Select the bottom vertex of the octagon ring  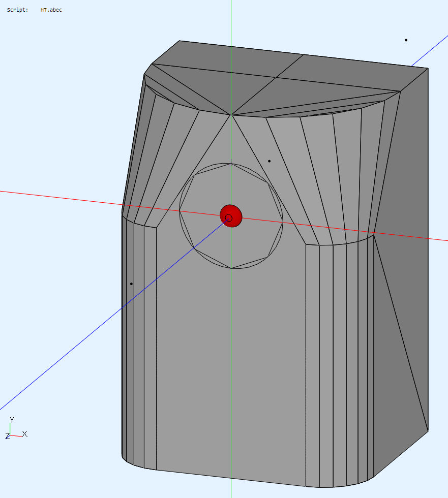click(231, 268)
